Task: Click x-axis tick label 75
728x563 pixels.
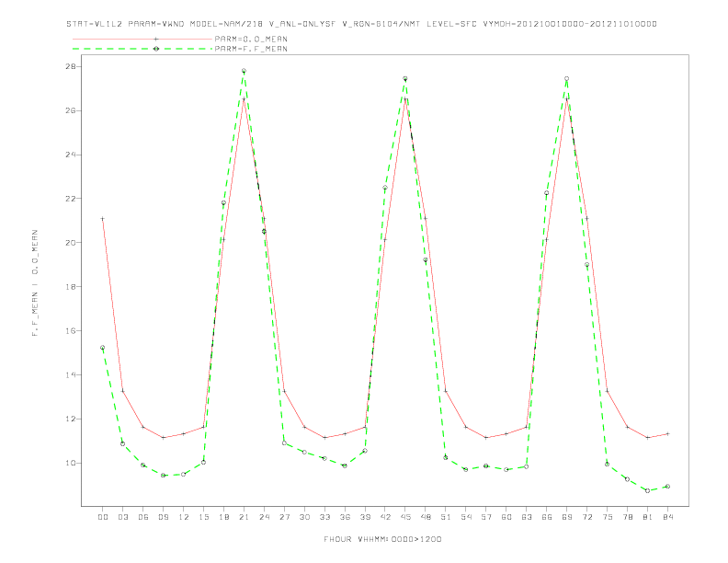Action: pyautogui.click(x=608, y=517)
